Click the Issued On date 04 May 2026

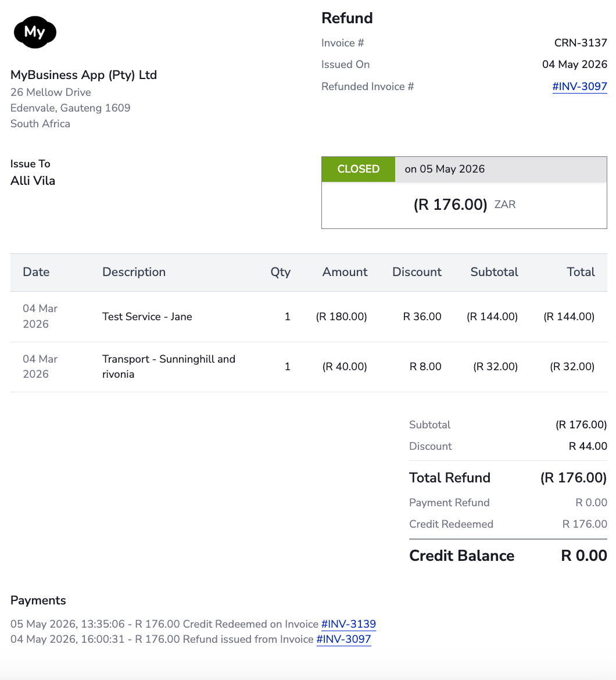[x=574, y=65]
